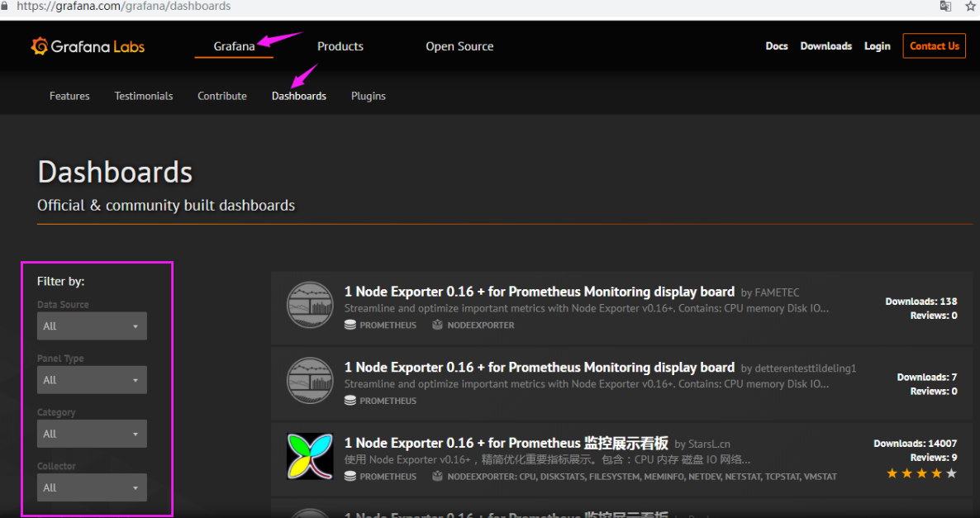Viewport: 980px width, 518px height.
Task: Select Dashboards sub-navigation item
Action: (x=299, y=96)
